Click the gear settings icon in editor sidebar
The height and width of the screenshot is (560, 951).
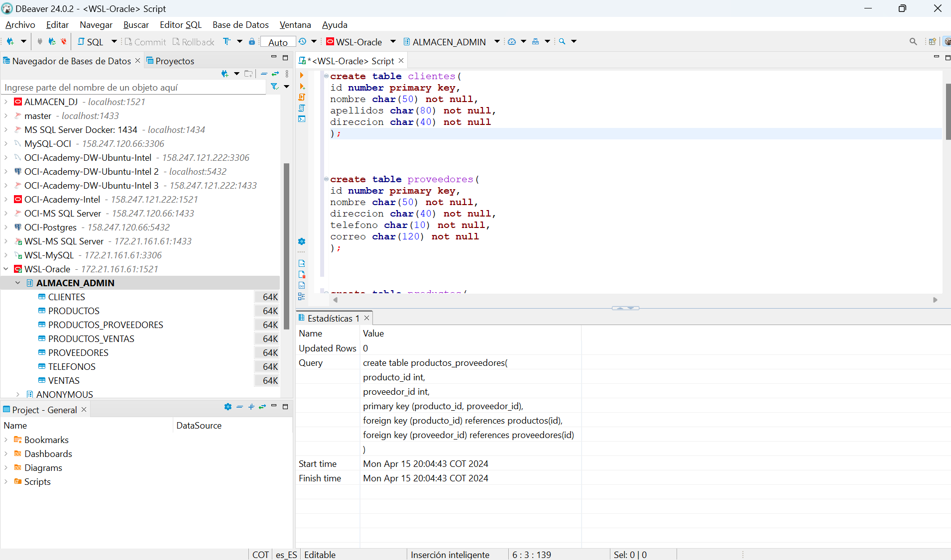coord(302,241)
